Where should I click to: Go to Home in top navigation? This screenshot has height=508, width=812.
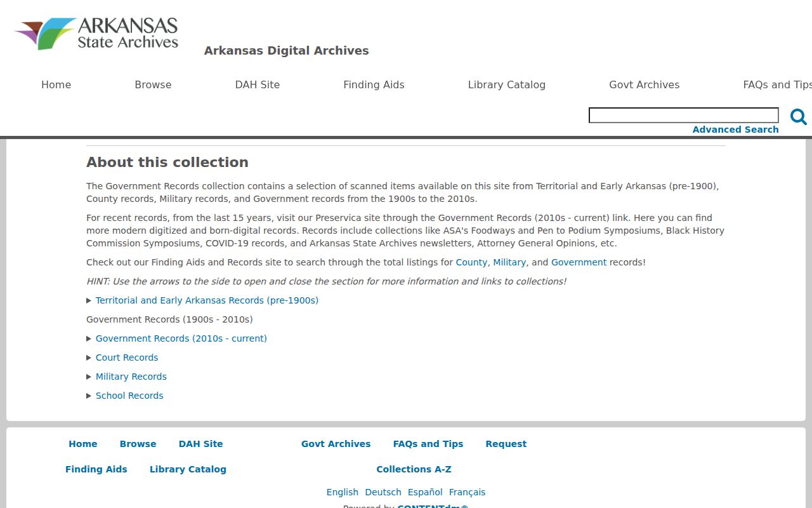pos(56,84)
